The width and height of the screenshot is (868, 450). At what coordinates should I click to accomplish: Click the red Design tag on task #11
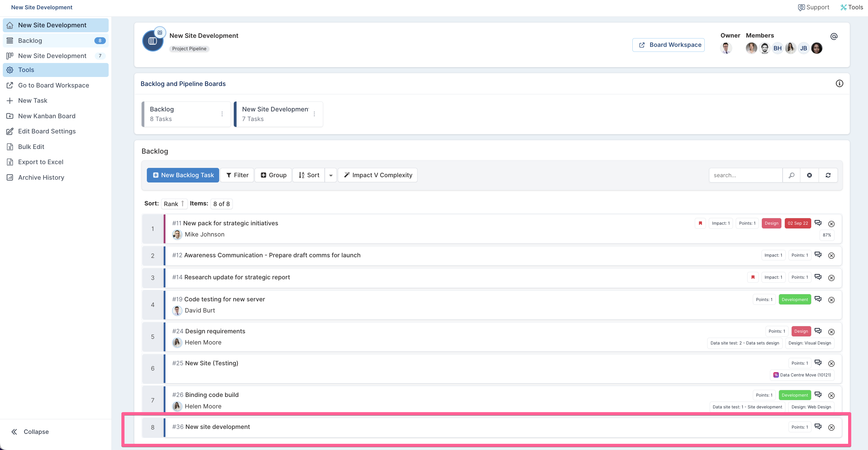771,223
